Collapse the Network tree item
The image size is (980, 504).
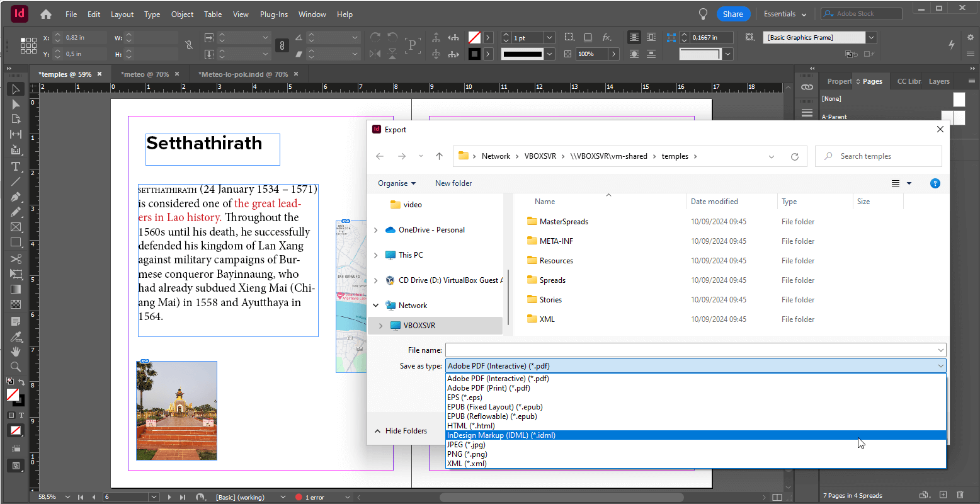click(376, 305)
